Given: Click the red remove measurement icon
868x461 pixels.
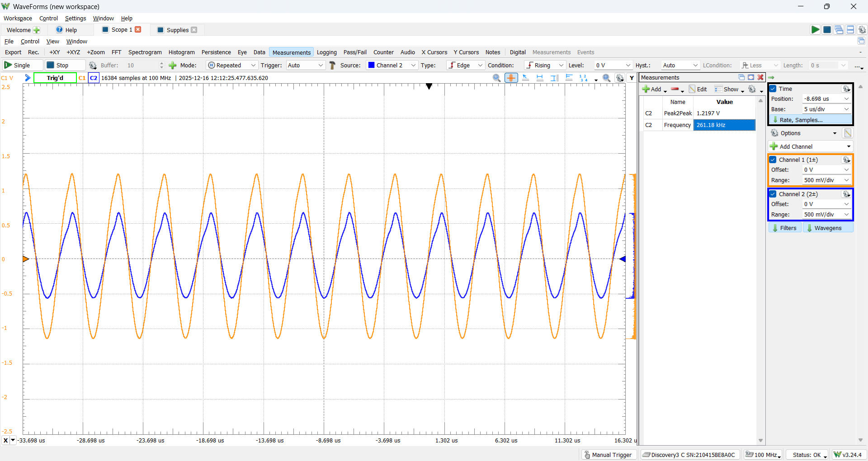Looking at the screenshot, I should click(x=675, y=89).
